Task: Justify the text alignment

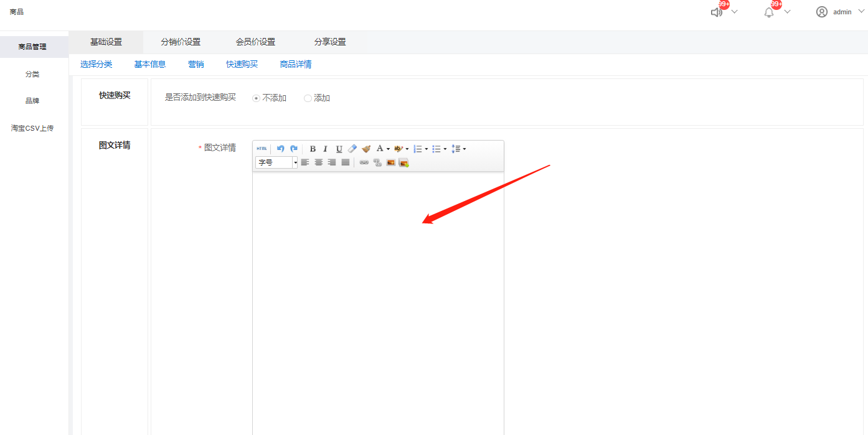Action: (x=346, y=162)
